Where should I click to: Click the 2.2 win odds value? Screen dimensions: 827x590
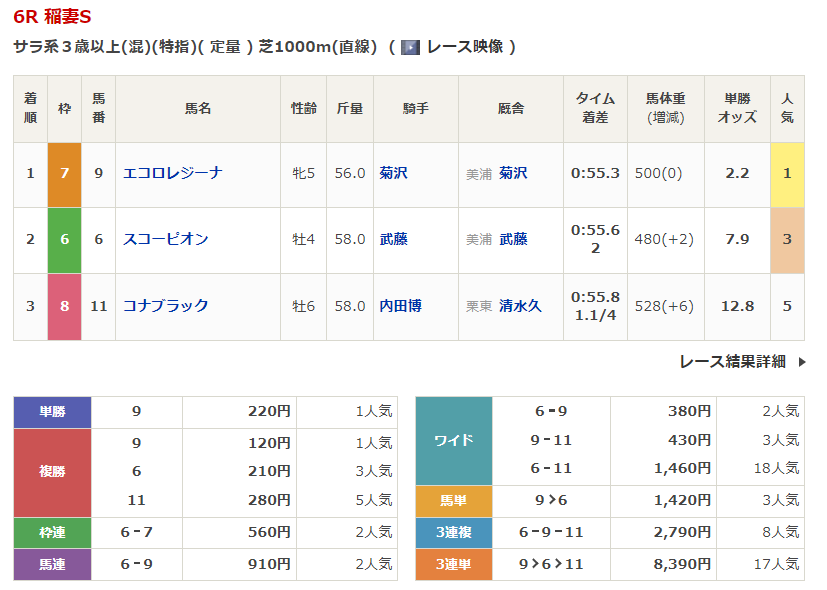pos(737,173)
